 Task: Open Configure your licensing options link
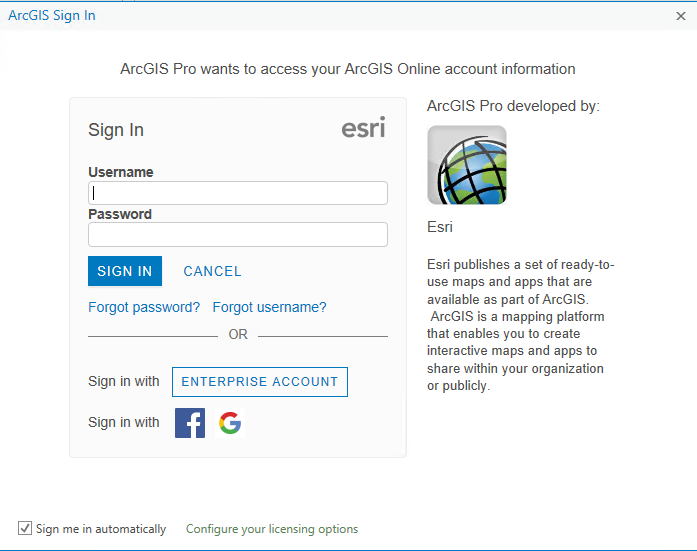pyautogui.click(x=272, y=529)
